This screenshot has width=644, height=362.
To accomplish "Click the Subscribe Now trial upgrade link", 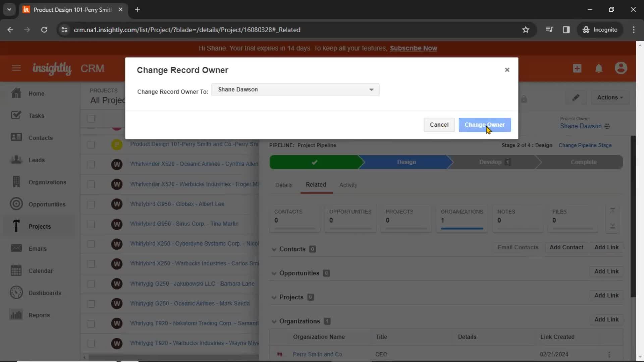I will 414,48.
